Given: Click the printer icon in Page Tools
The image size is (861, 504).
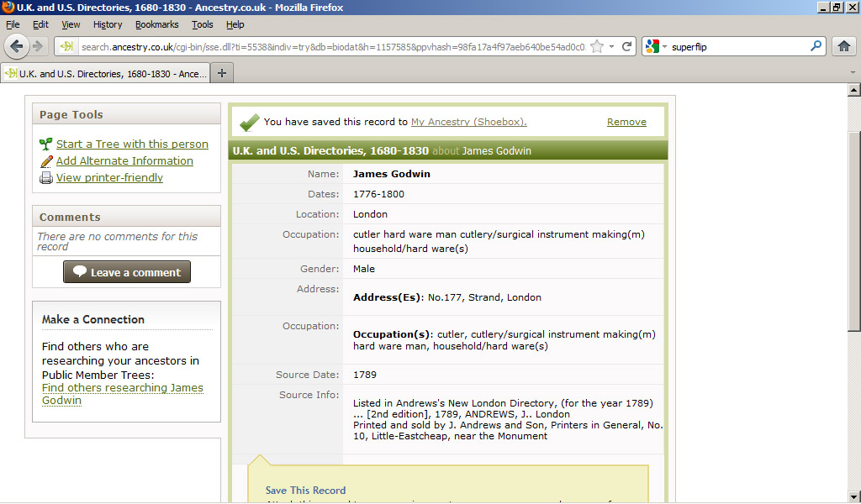Looking at the screenshot, I should point(46,178).
